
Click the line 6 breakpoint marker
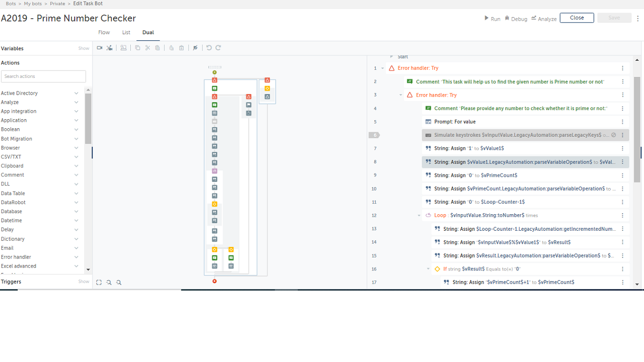[x=375, y=135]
